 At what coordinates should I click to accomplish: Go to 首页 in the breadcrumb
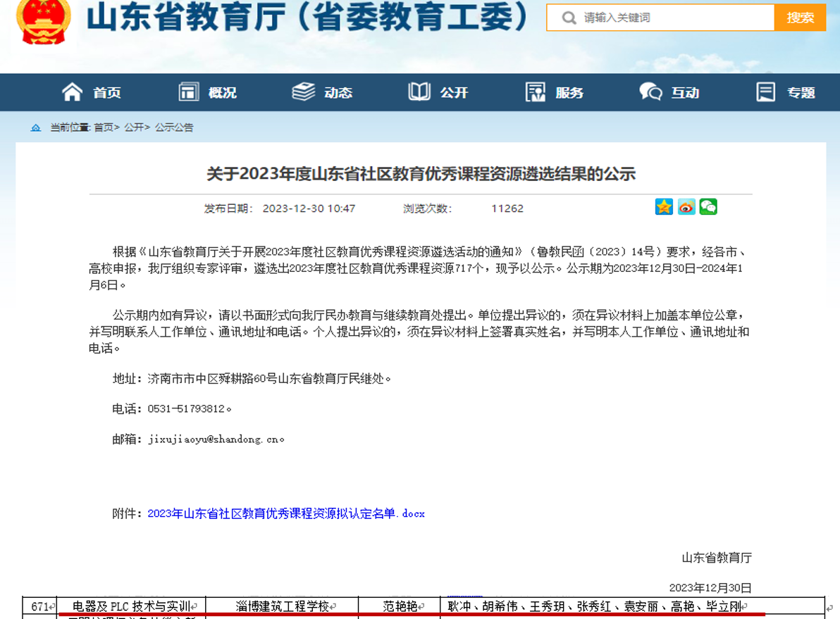tap(104, 127)
